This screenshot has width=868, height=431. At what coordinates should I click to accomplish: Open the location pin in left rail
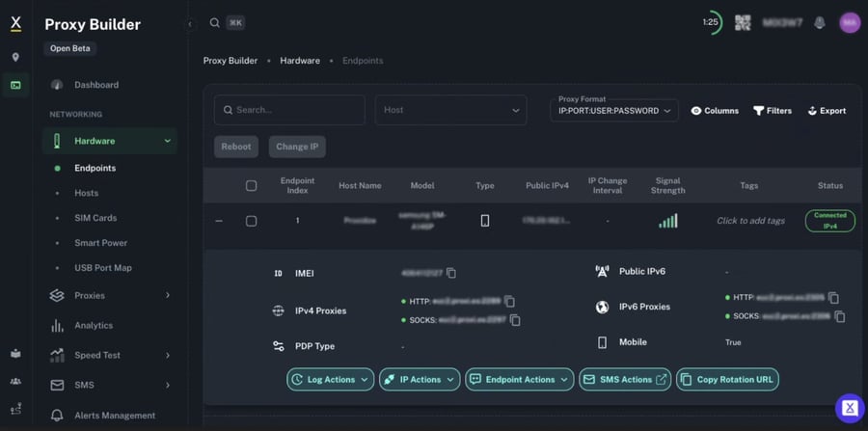pos(15,57)
